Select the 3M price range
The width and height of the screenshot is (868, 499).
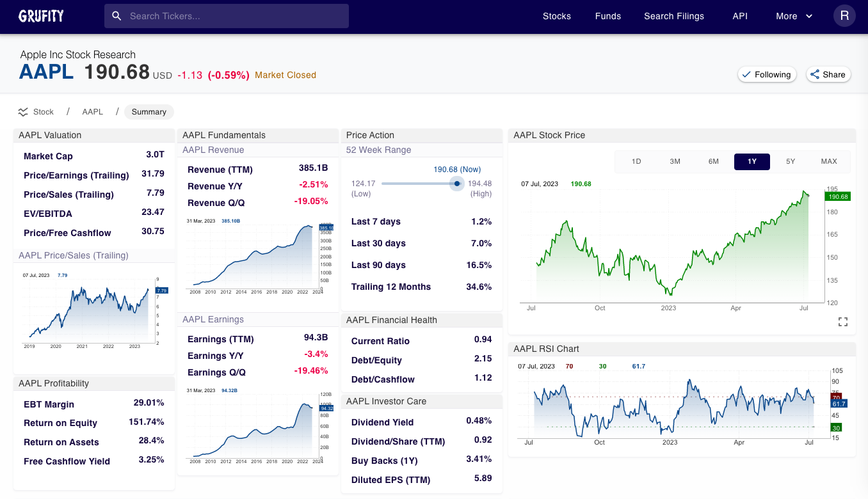click(675, 161)
